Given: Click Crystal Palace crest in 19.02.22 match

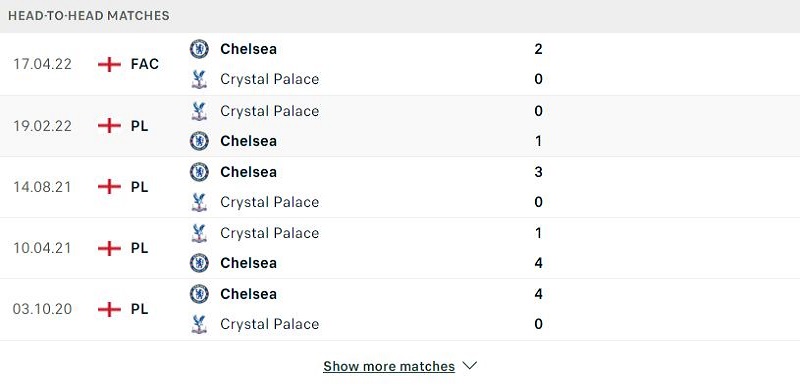Looking at the screenshot, I should [199, 111].
